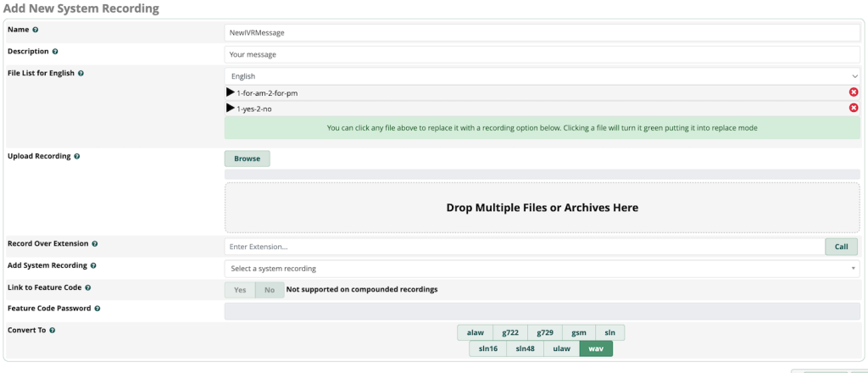The width and height of the screenshot is (868, 373).
Task: Remove the 1-for-am-2-for-pm file
Action: click(853, 92)
